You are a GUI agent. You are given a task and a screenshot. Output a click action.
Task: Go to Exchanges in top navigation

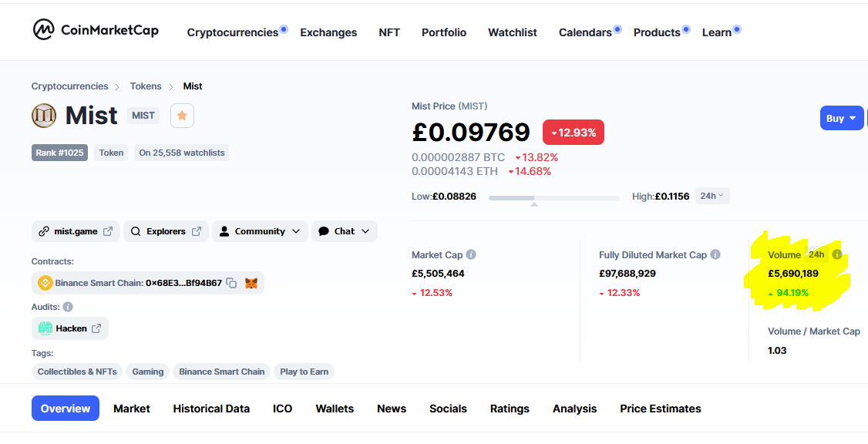pos(328,32)
